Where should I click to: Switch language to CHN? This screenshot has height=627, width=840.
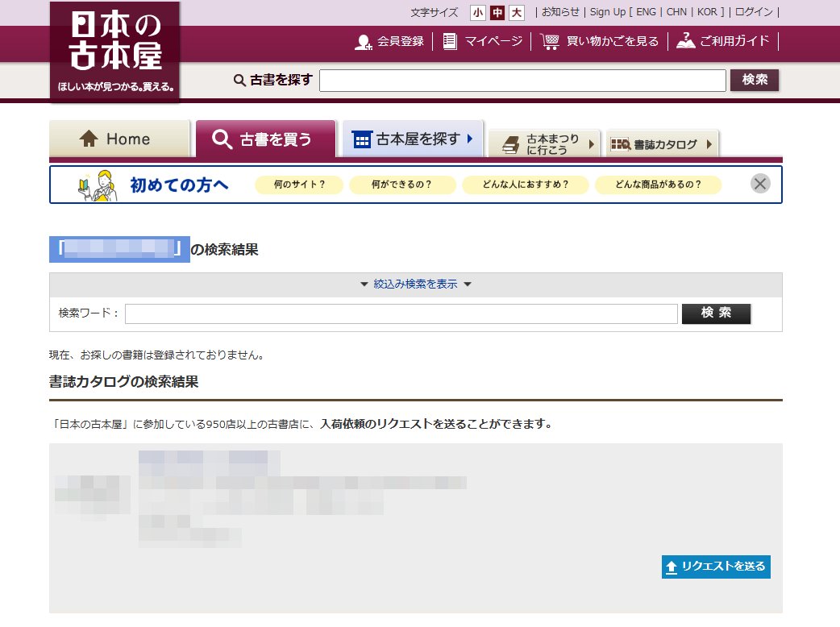pos(676,12)
